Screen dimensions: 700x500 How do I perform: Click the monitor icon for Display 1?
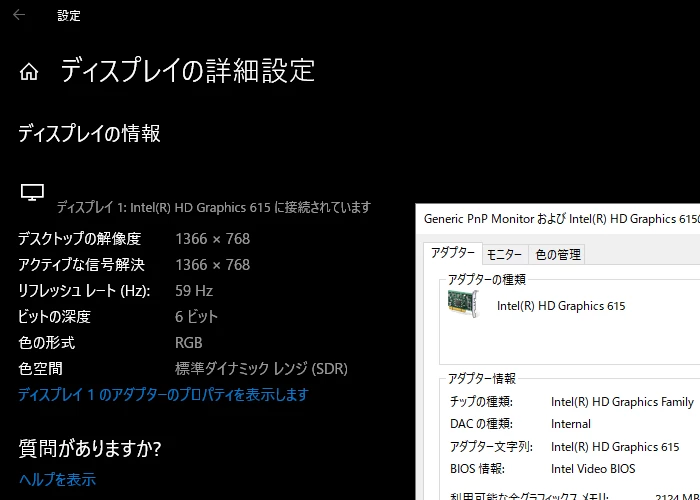click(x=32, y=192)
